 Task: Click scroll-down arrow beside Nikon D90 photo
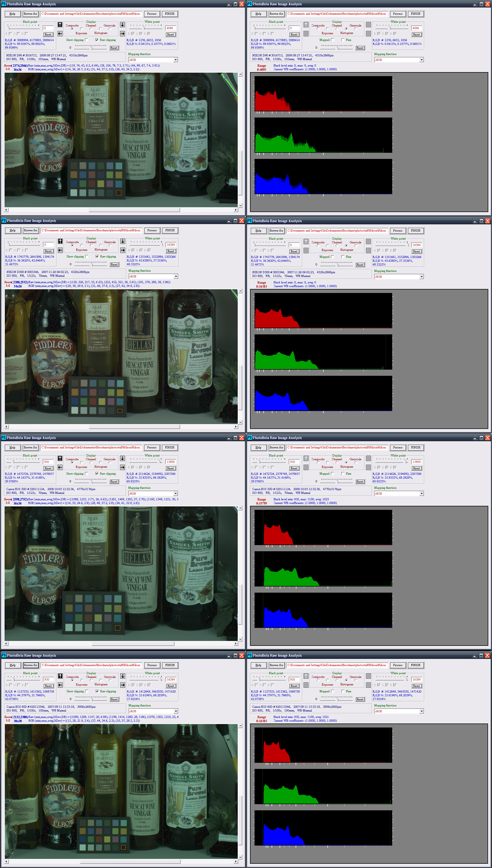[240, 205]
